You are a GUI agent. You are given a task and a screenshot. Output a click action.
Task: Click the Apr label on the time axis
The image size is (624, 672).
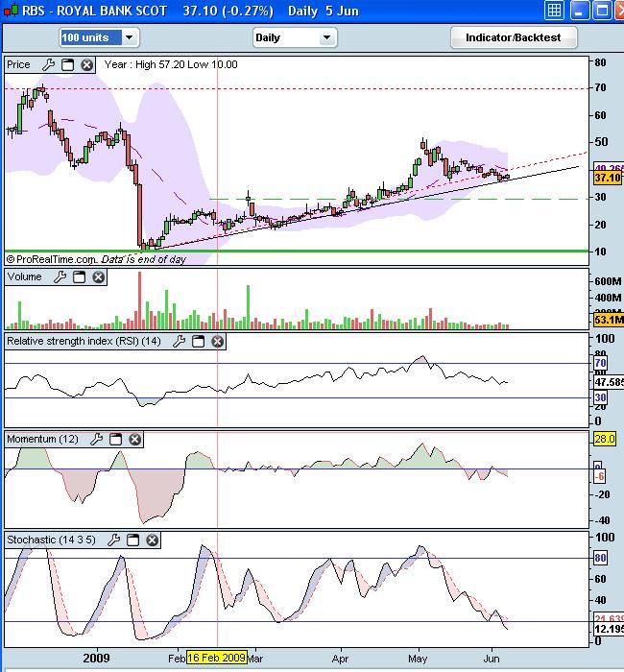pyautogui.click(x=341, y=659)
